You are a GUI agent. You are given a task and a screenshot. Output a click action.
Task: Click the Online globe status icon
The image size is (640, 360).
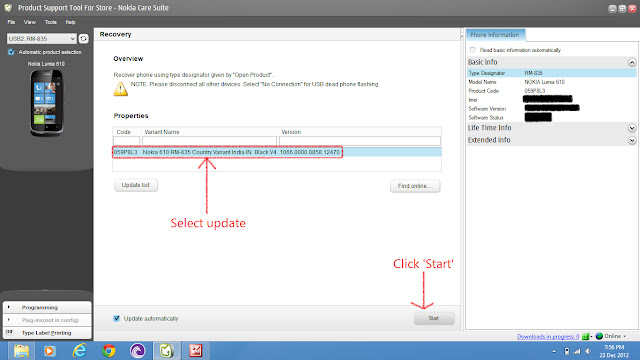click(x=599, y=336)
